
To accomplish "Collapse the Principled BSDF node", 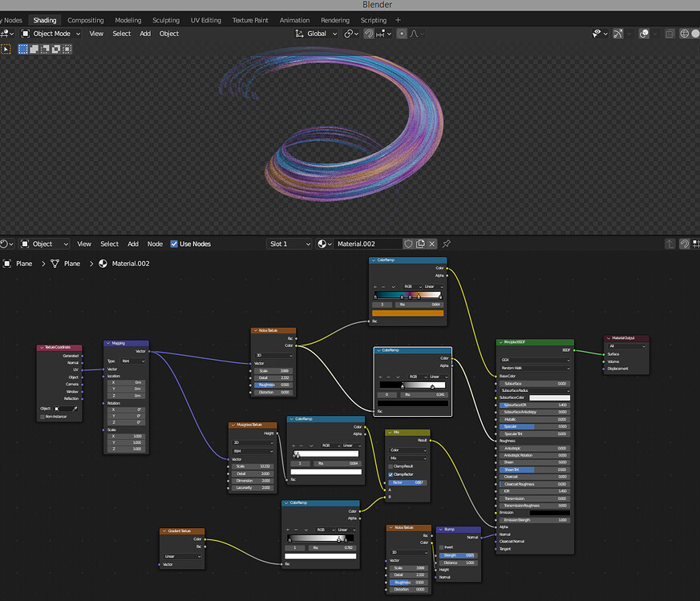I will tap(501, 342).
